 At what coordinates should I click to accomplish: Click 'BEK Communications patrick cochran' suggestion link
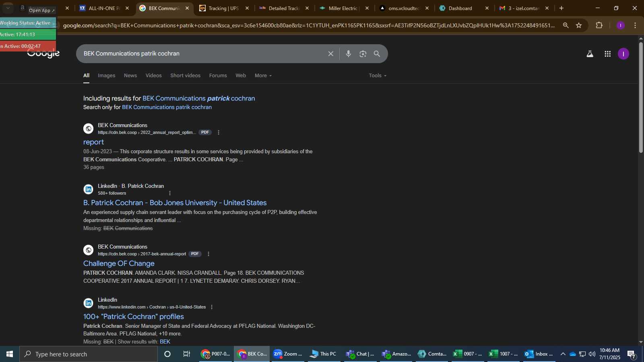[x=199, y=99]
